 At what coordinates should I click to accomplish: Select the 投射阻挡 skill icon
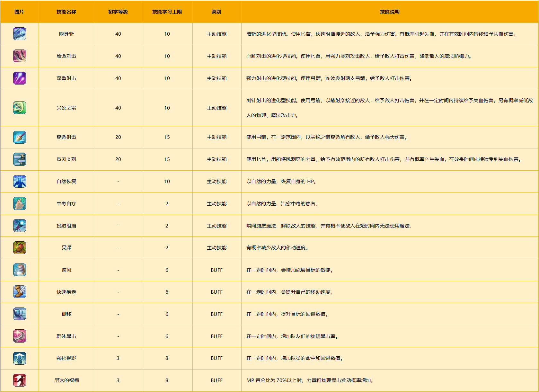click(x=20, y=226)
